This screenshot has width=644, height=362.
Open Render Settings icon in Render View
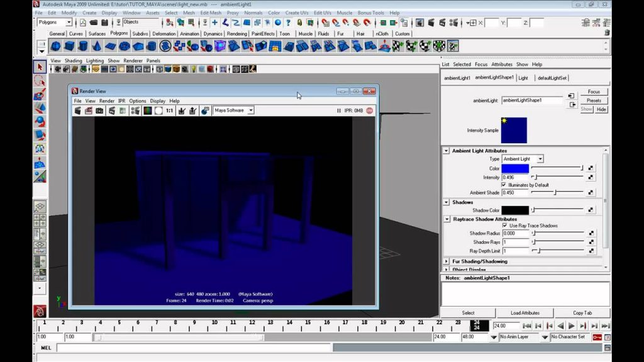[x=135, y=111]
